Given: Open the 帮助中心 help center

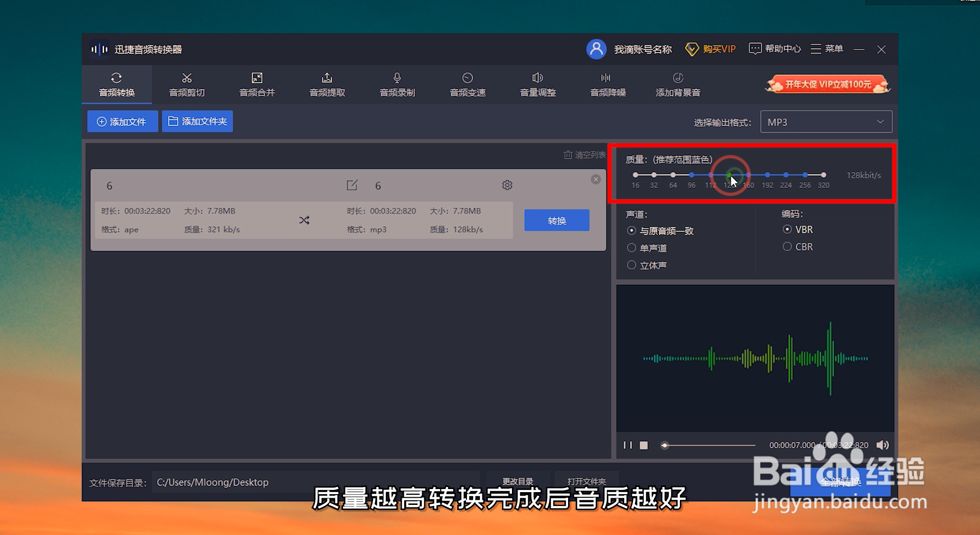Looking at the screenshot, I should click(774, 49).
